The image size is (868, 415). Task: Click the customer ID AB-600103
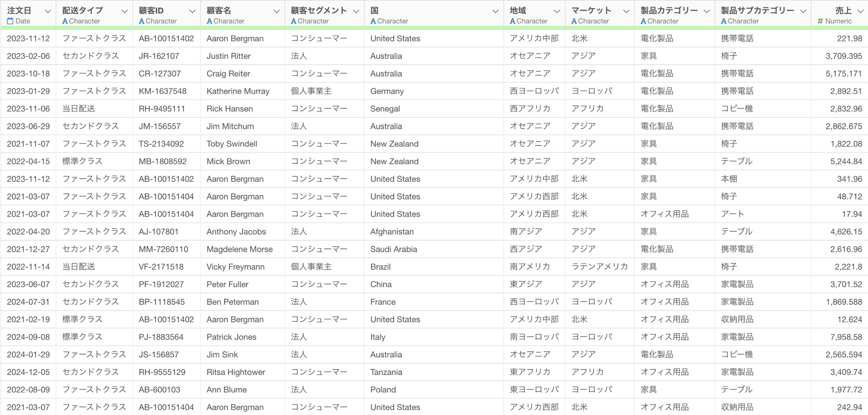(x=159, y=390)
